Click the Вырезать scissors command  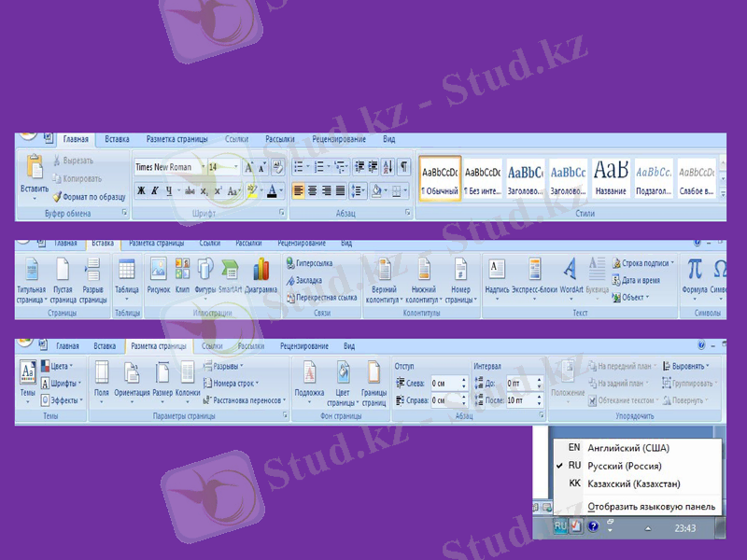pos(73,161)
